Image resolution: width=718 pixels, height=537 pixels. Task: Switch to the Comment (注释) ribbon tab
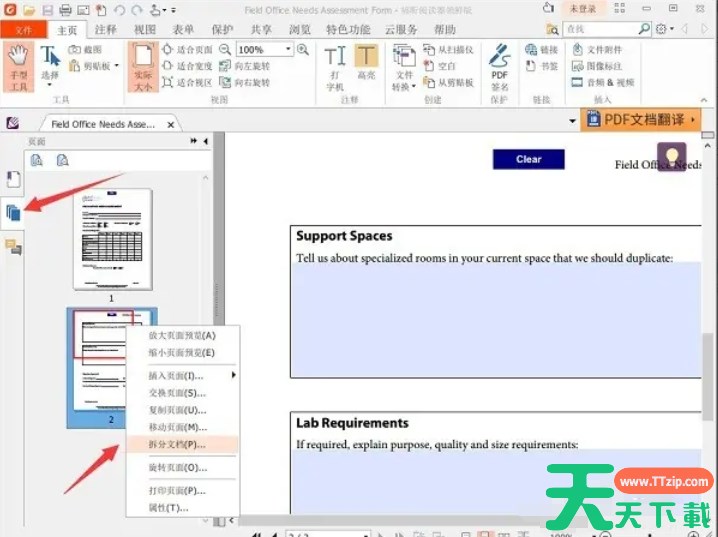click(105, 30)
